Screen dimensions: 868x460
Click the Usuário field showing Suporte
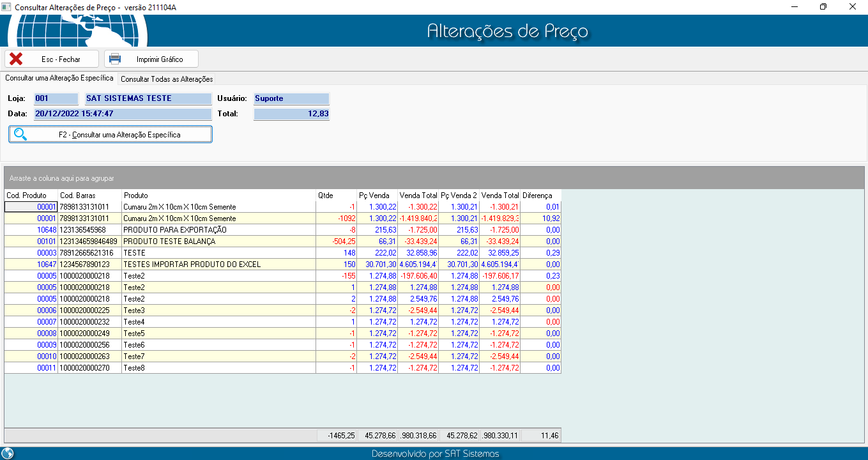point(291,99)
